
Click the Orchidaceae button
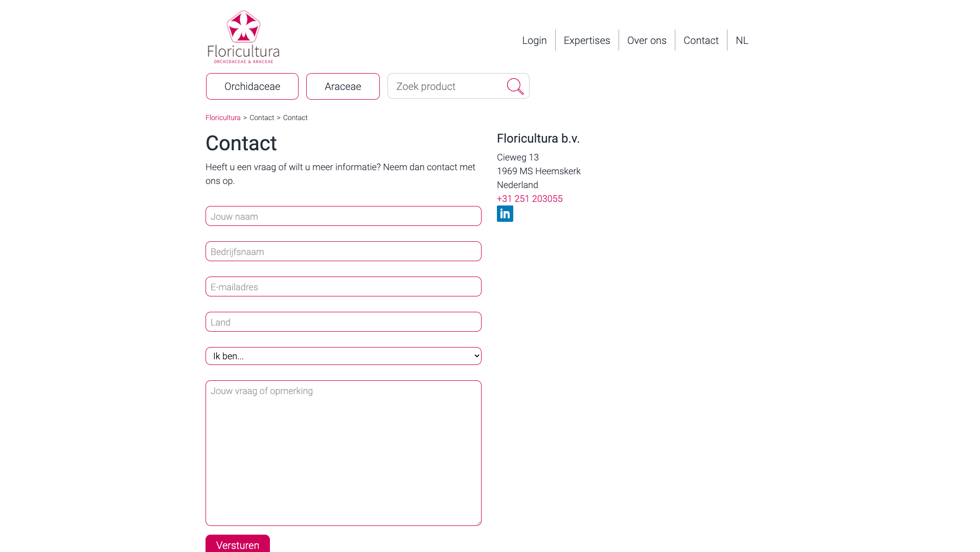pos(252,86)
